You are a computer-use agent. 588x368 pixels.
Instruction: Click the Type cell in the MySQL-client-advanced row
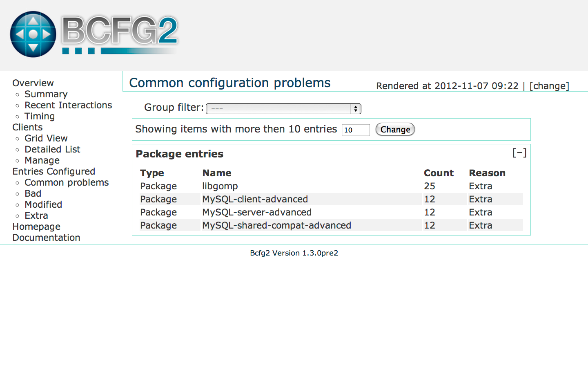click(x=158, y=199)
